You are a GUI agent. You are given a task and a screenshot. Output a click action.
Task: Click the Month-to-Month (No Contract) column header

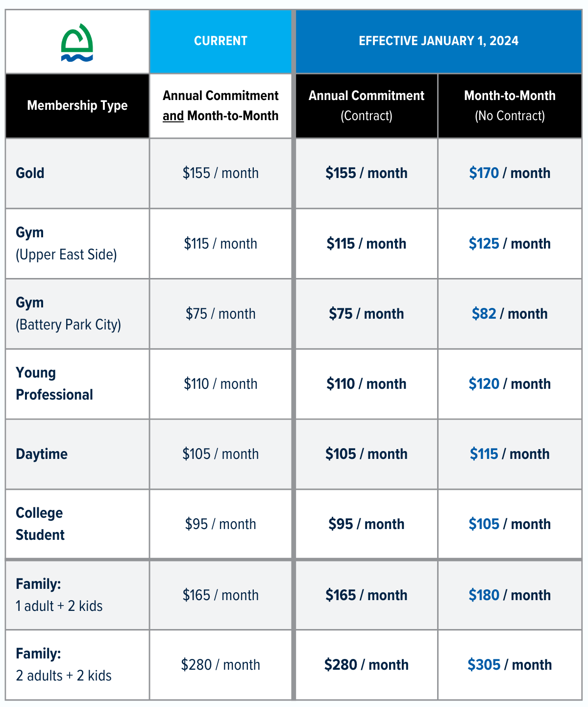click(x=510, y=105)
